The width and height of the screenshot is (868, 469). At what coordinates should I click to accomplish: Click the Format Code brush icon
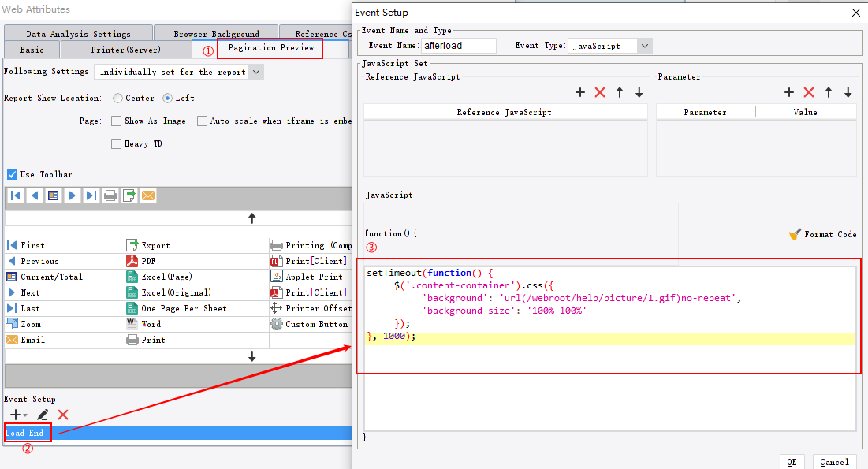(x=795, y=234)
